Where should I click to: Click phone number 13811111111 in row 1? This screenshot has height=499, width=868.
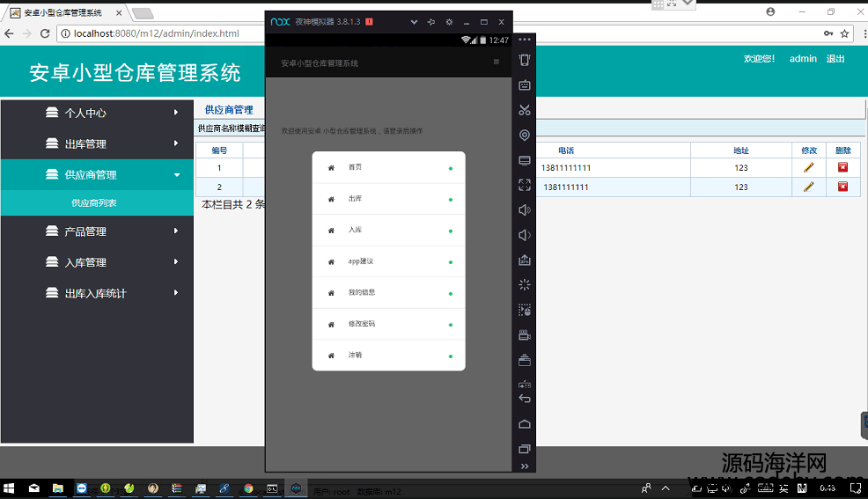[x=566, y=167]
